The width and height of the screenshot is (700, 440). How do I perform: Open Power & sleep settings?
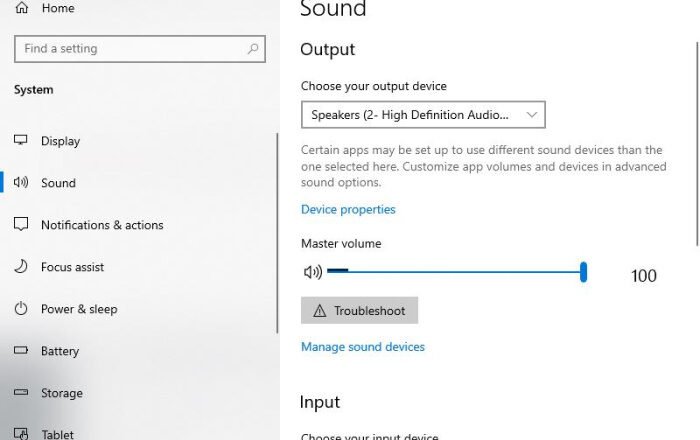(x=79, y=309)
